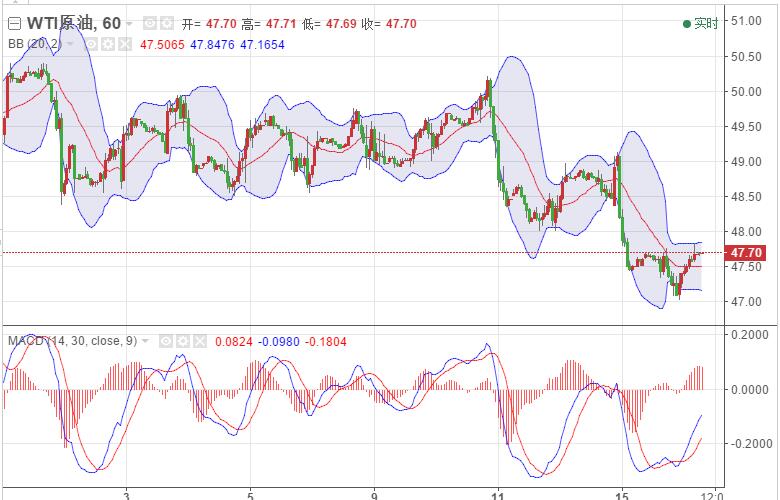Click the WTI原油, 60 symbol title
The width and height of the screenshot is (780, 500).
(74, 23)
